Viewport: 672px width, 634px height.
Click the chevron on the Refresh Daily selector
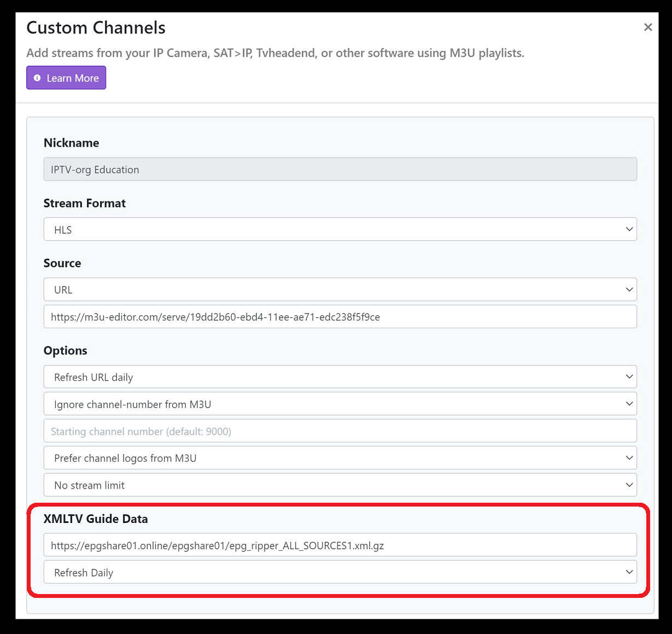tap(629, 571)
